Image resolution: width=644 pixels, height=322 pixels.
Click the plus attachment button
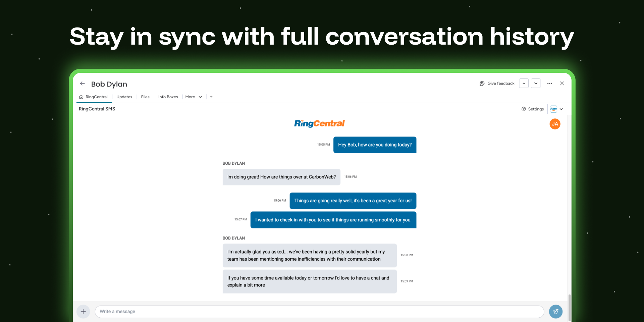[83, 312]
